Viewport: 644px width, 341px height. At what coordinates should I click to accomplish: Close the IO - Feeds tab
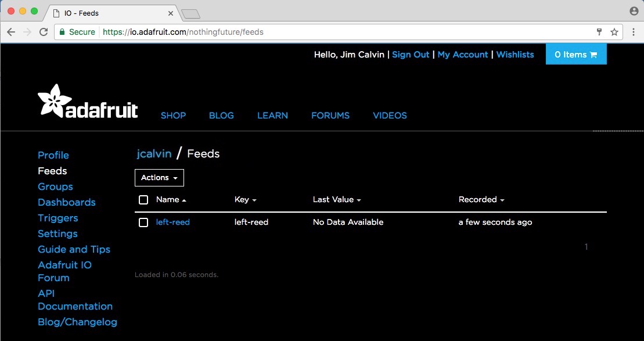pos(171,13)
